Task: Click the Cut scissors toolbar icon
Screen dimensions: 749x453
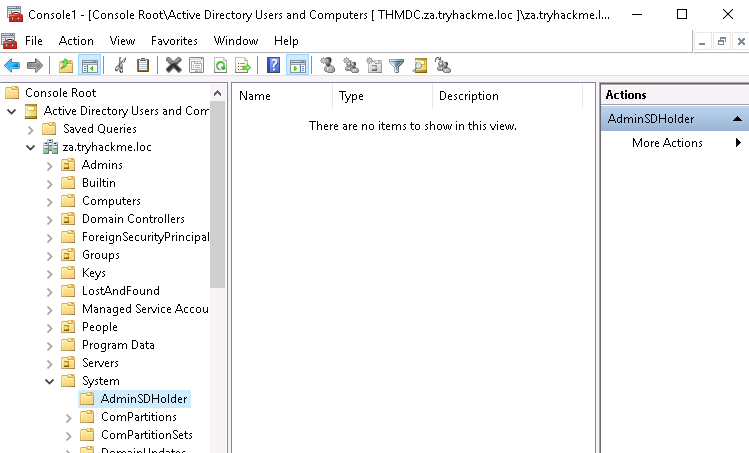Action: click(120, 65)
